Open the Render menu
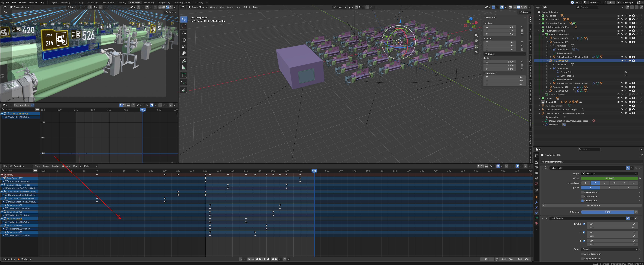644x265 pixels. click(22, 2)
